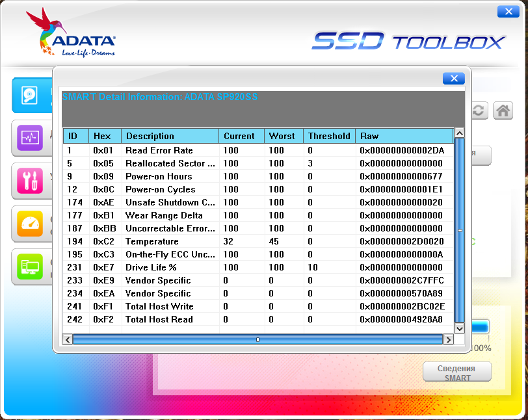The height and width of the screenshot is (420, 528).
Task: Sort by the Worst column header
Action: (284, 136)
